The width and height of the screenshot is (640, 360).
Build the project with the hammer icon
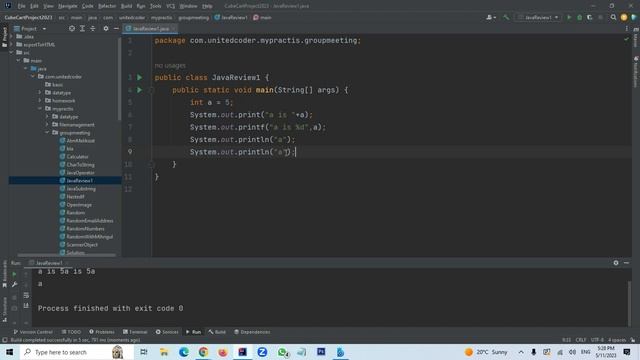(x=506, y=18)
